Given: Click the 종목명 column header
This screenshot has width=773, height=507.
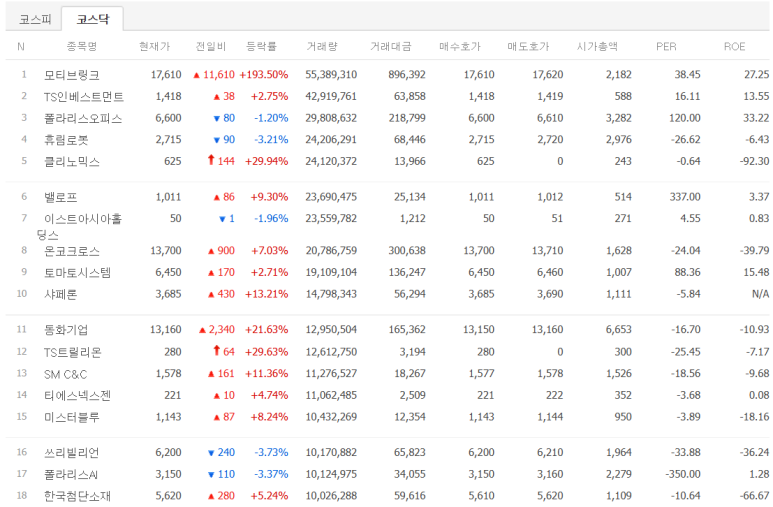Looking at the screenshot, I should coord(82,46).
